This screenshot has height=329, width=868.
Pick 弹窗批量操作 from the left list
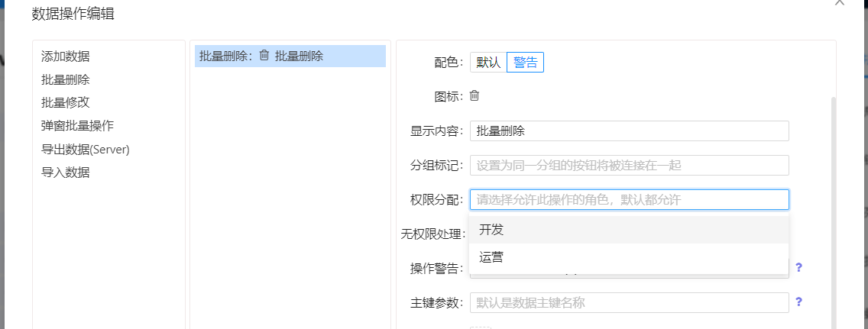[77, 126]
